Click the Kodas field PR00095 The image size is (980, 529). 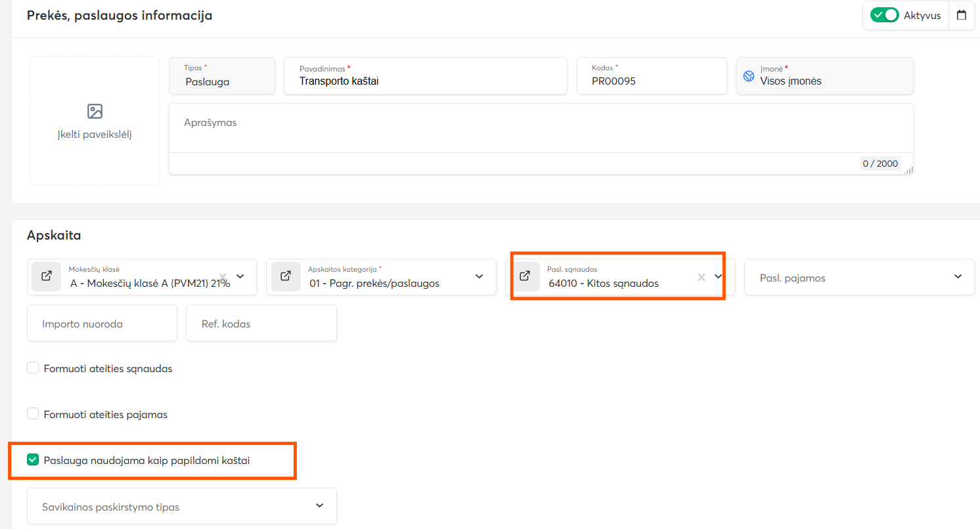pos(652,76)
